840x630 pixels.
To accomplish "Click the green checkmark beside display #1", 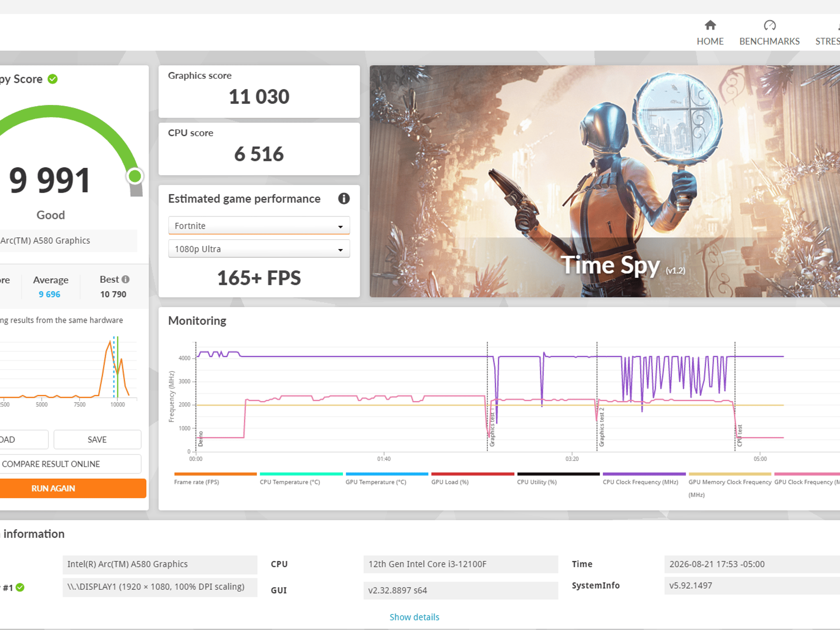I will (x=20, y=587).
